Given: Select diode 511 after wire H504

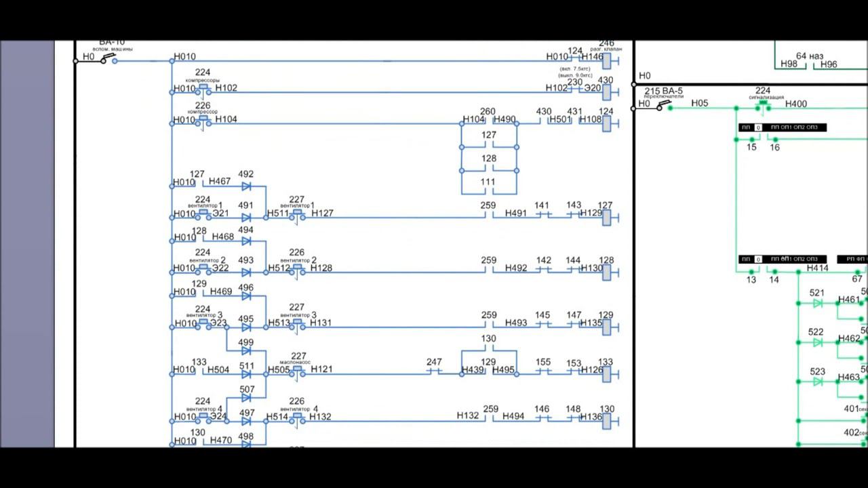Looking at the screenshot, I should pos(246,374).
